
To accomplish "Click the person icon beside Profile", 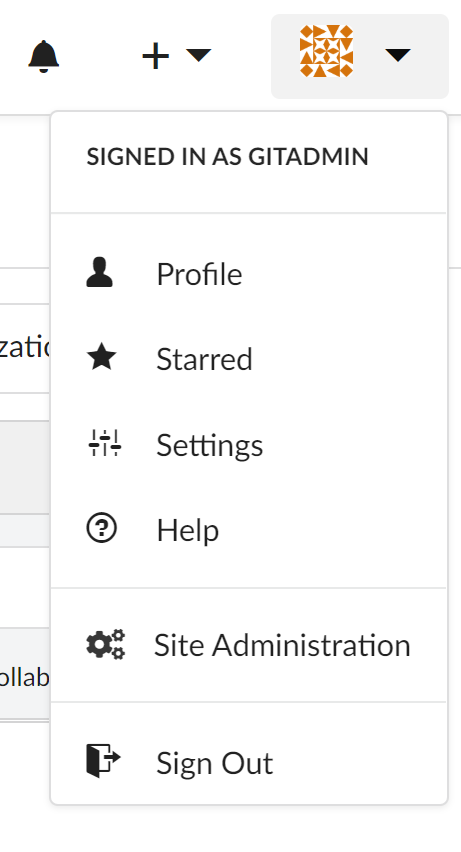I will (x=99, y=273).
